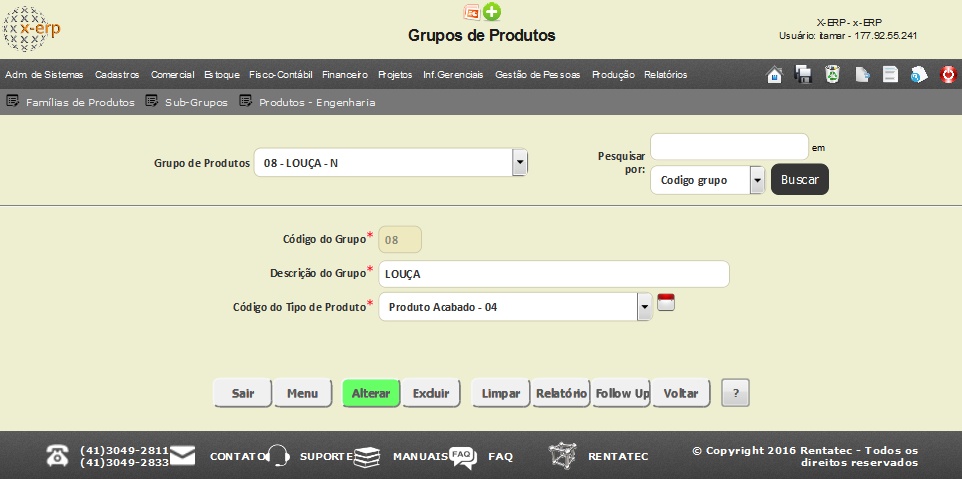This screenshot has height=479, width=962.
Task: Go to Produtos - Engenharia link
Action: click(317, 102)
